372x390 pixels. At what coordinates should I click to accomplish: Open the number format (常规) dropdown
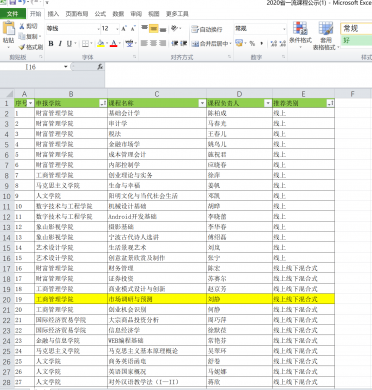click(x=284, y=29)
